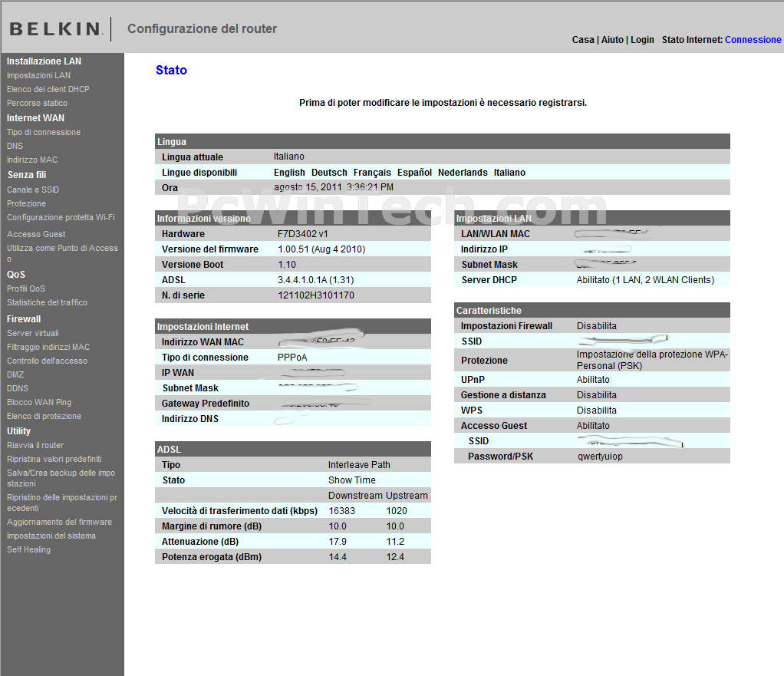This screenshot has height=676, width=784.
Task: Select ADSL version 3.4.4.1.0.1A (1.31)
Action: point(316,280)
